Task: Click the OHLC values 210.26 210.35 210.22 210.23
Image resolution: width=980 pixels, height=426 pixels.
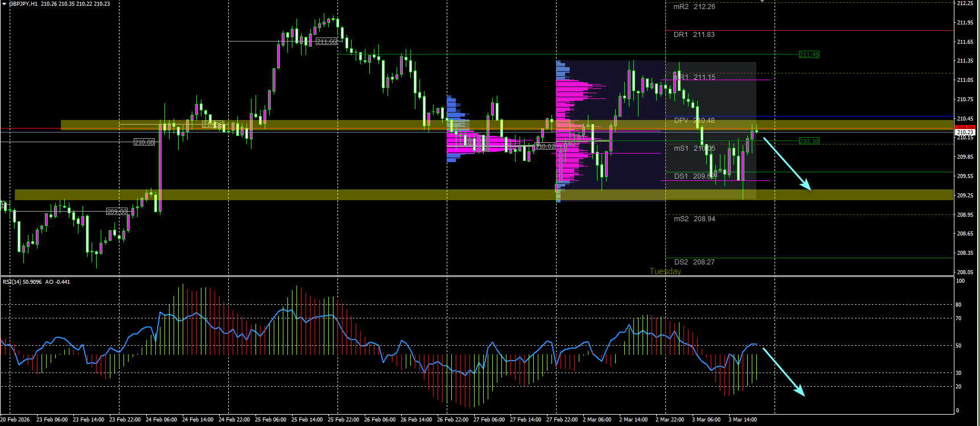Action: click(x=76, y=4)
